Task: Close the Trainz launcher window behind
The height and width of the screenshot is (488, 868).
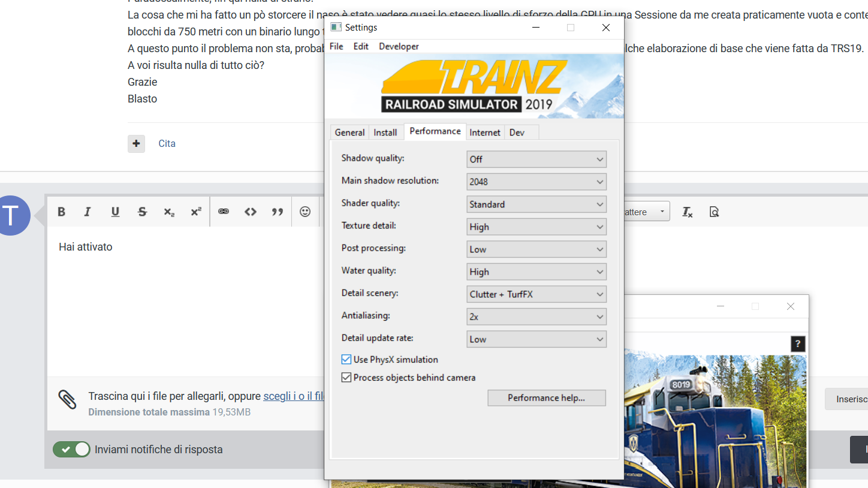Action: [791, 306]
